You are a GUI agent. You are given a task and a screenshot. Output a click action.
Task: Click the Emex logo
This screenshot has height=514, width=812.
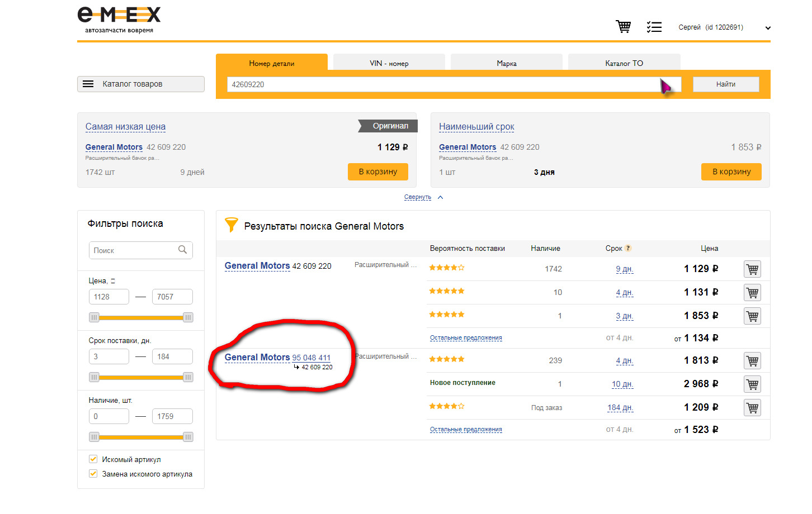(x=119, y=20)
